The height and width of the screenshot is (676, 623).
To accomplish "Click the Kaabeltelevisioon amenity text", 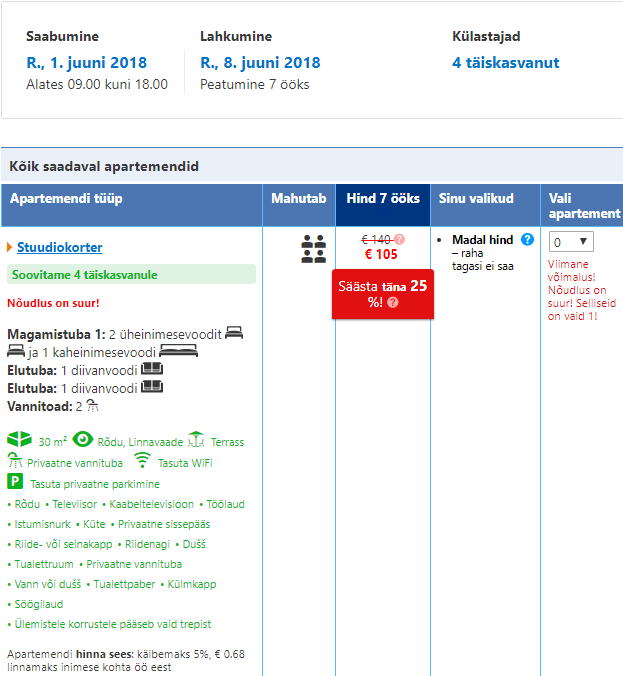I will (151, 504).
